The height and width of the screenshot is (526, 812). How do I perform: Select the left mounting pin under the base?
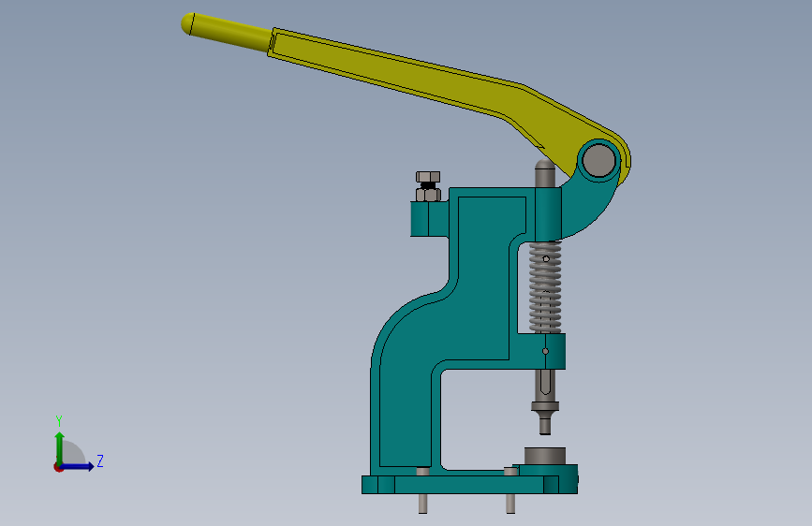point(422,504)
